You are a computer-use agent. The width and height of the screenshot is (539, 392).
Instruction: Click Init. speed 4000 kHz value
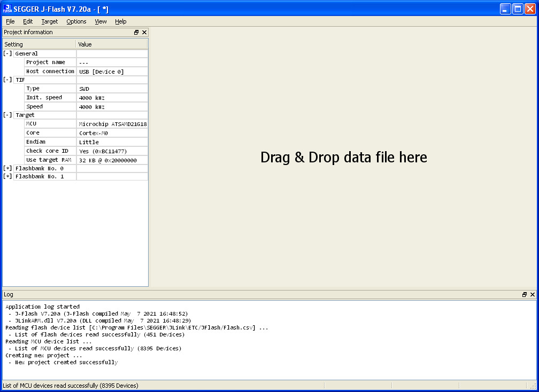click(112, 98)
